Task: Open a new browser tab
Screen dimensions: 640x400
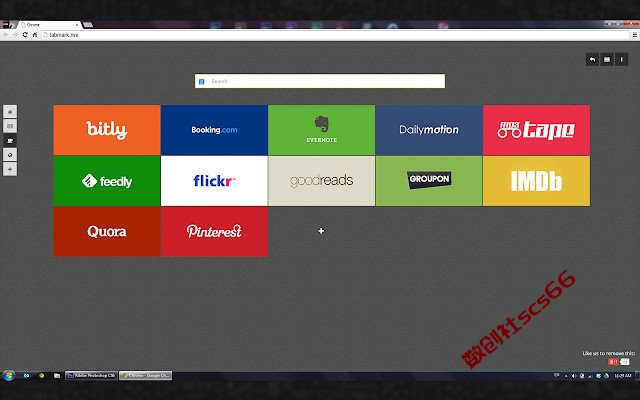Action: pos(88,25)
